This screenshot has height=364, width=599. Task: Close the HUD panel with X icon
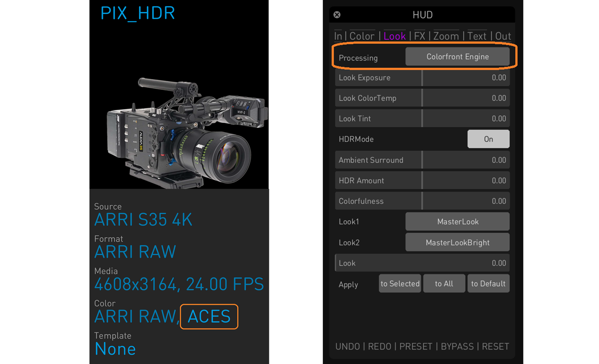(x=337, y=15)
